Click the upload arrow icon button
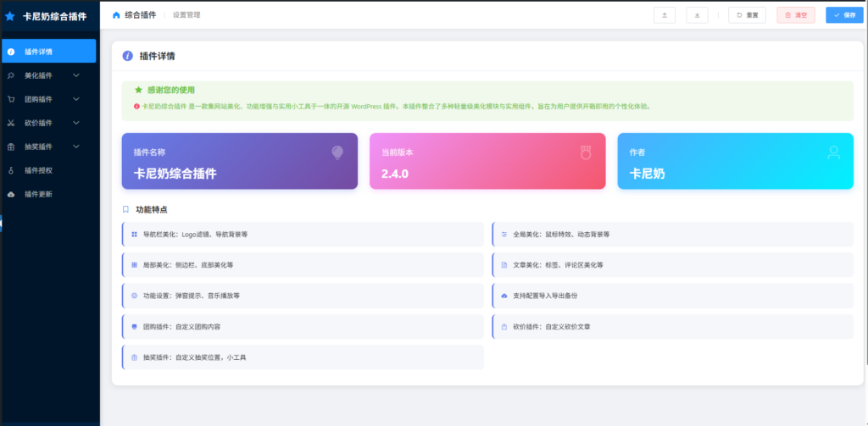Viewport: 868px width, 426px height. point(664,15)
